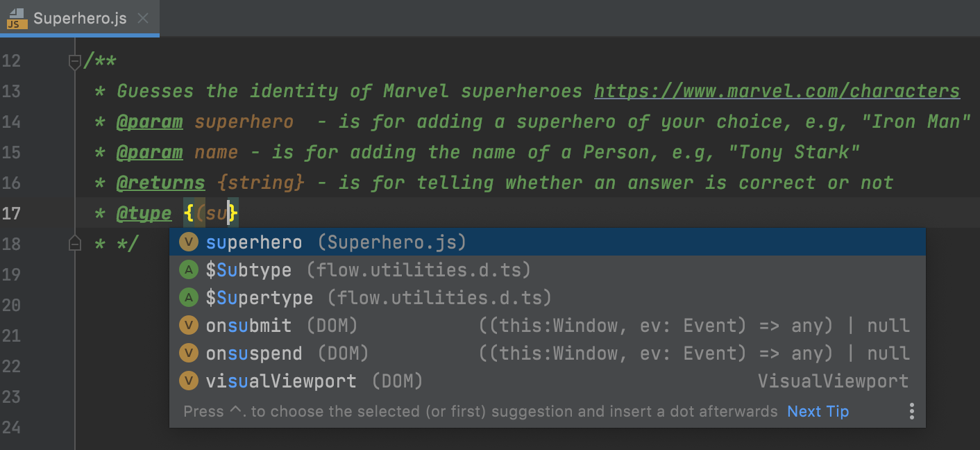
Task: Click the variable icon beside visualViewport
Action: (188, 381)
